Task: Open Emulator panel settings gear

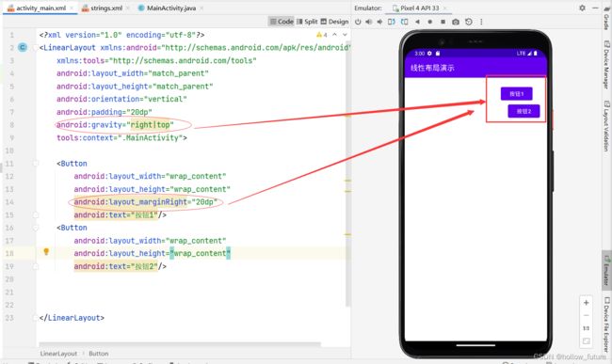Action: (582, 8)
